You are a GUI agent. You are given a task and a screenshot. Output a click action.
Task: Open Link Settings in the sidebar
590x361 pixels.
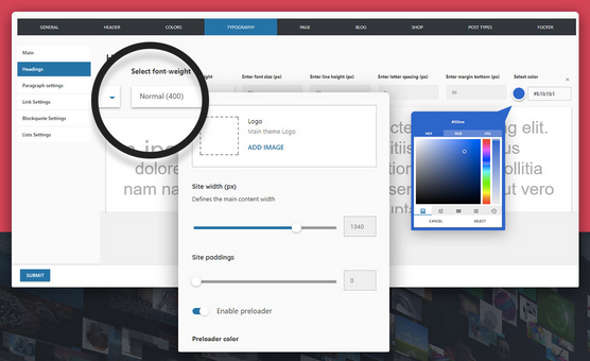coord(54,102)
